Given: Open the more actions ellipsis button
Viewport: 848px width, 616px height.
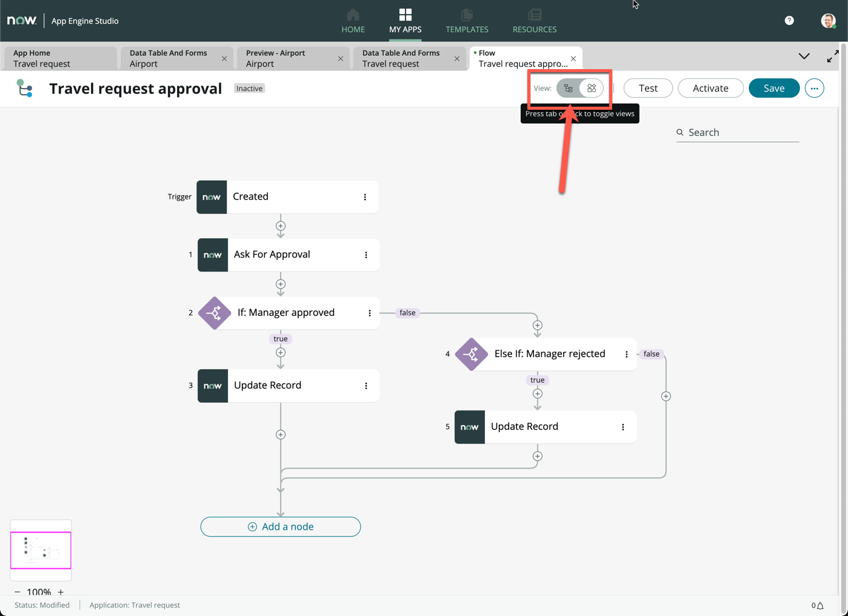Looking at the screenshot, I should pos(814,89).
